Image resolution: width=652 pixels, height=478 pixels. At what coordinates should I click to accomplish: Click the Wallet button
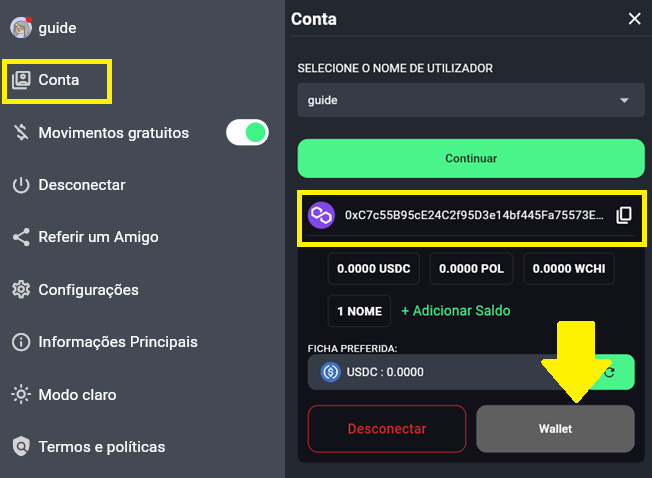555,429
